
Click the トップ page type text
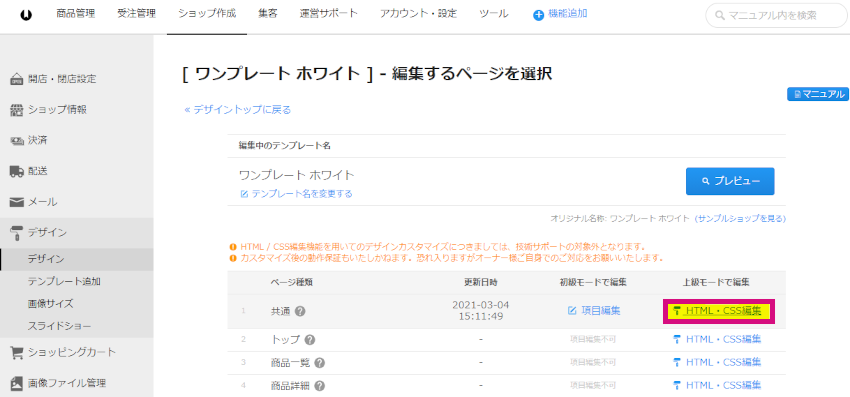tap(285, 340)
